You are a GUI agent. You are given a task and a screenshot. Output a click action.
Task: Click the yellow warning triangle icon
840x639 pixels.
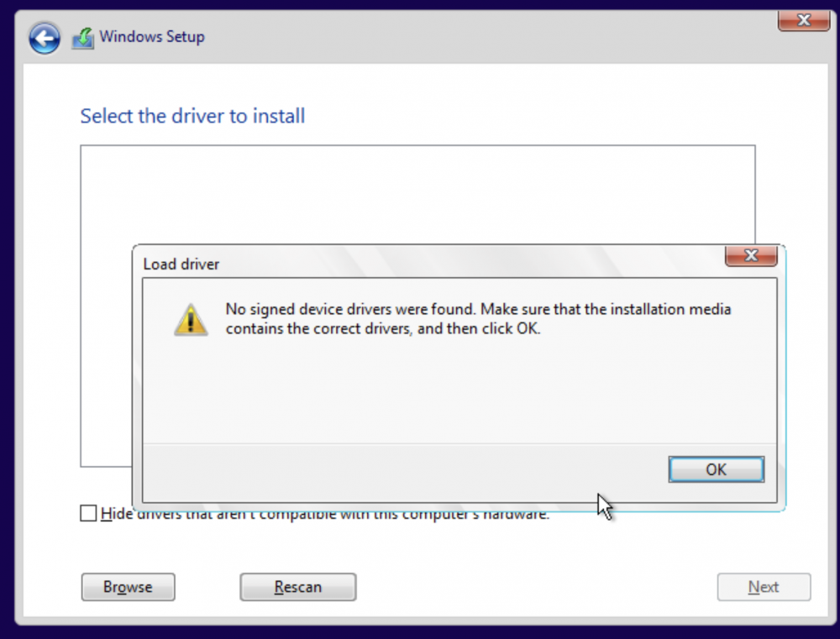(191, 320)
